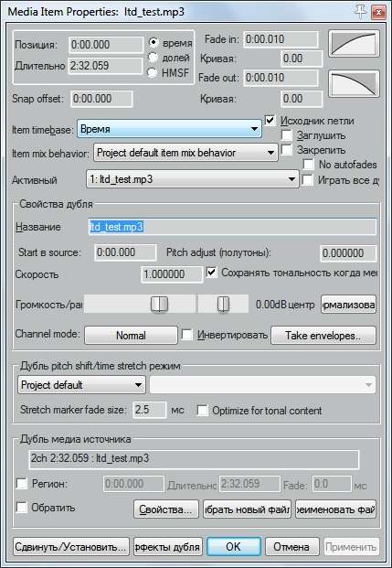Open the Item timebase dropdown
The height and width of the screenshot is (568, 392).
point(169,129)
